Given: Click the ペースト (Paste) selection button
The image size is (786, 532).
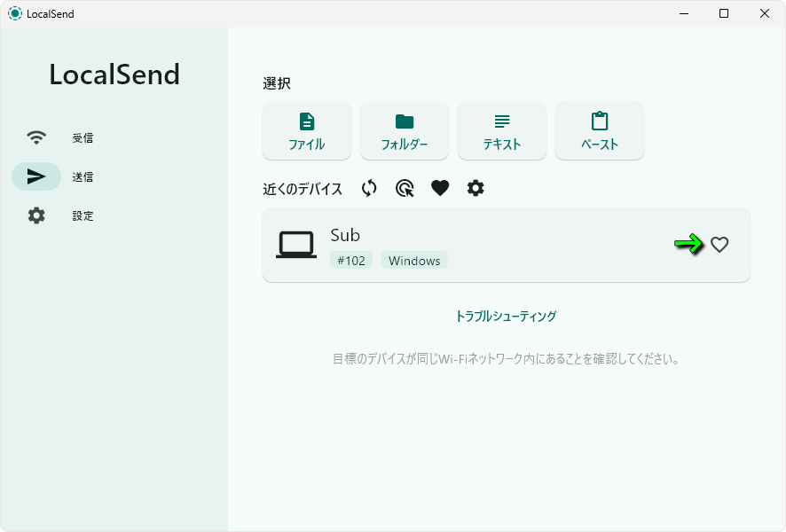Looking at the screenshot, I should tap(600, 131).
